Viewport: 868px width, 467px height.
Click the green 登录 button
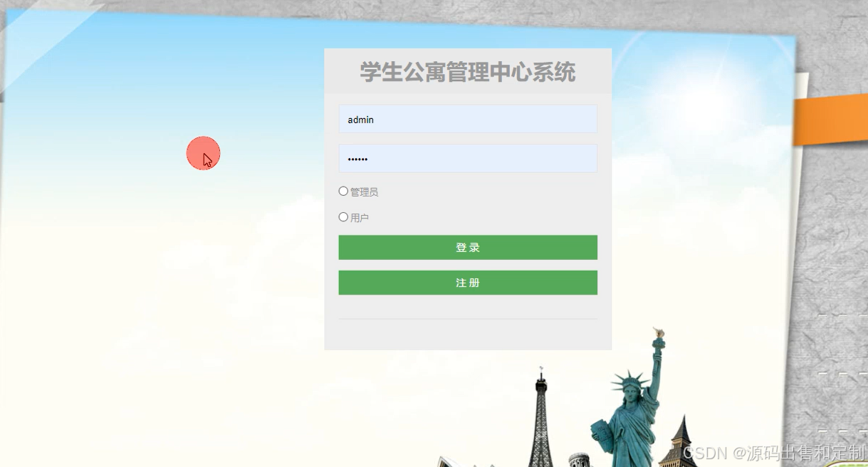tap(468, 248)
